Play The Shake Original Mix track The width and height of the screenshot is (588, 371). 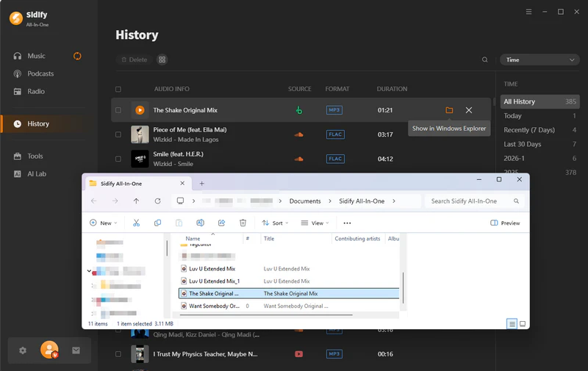pos(140,110)
